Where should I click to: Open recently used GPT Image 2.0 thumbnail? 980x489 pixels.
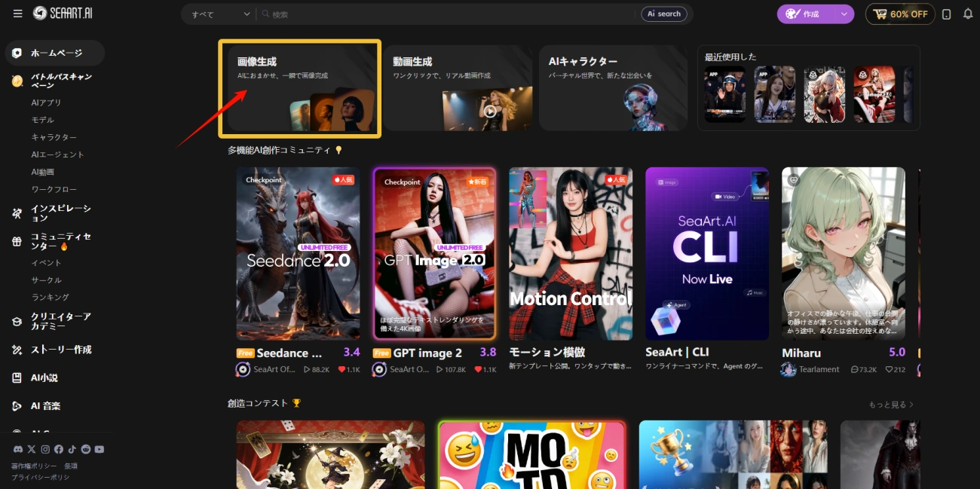pyautogui.click(x=874, y=95)
